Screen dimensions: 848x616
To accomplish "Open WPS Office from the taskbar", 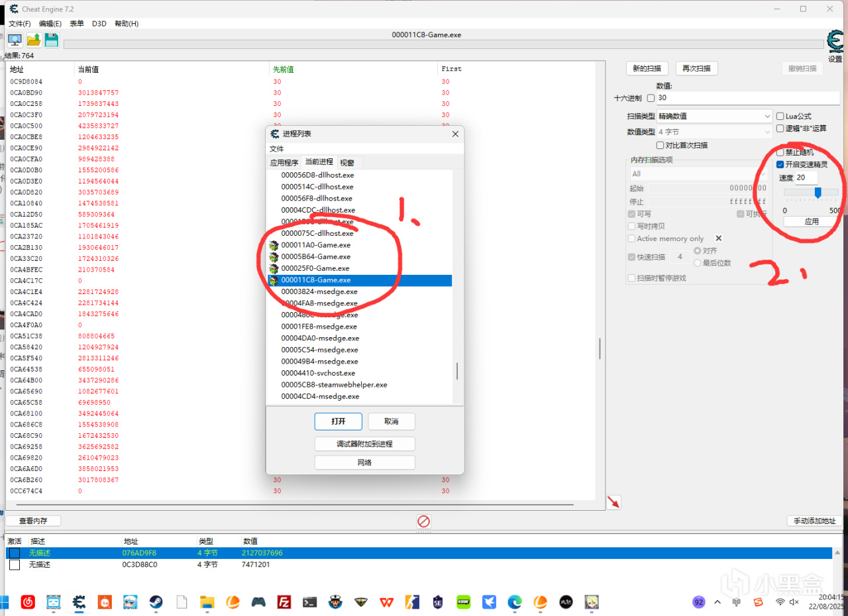I will coord(386,602).
